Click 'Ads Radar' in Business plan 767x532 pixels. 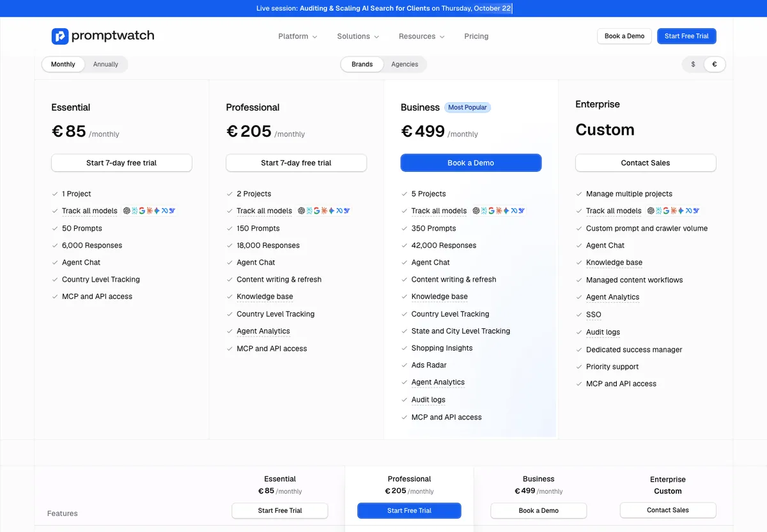tap(429, 365)
